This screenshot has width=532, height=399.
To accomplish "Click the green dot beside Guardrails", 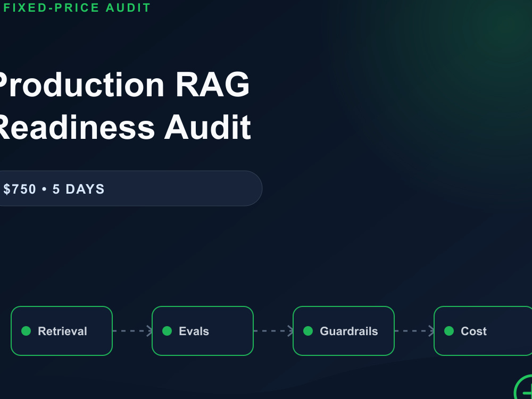I will point(308,331).
